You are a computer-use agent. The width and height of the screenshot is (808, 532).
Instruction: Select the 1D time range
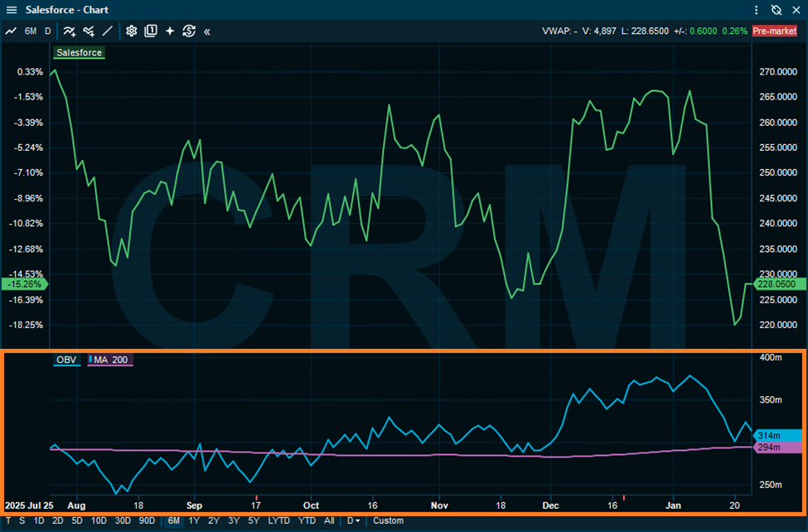coord(39,520)
